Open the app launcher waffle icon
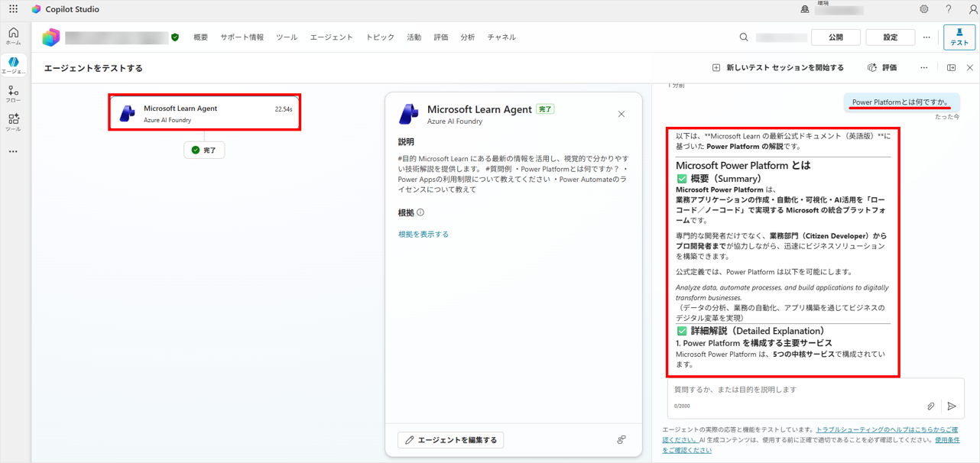Image resolution: width=980 pixels, height=463 pixels. [13, 9]
